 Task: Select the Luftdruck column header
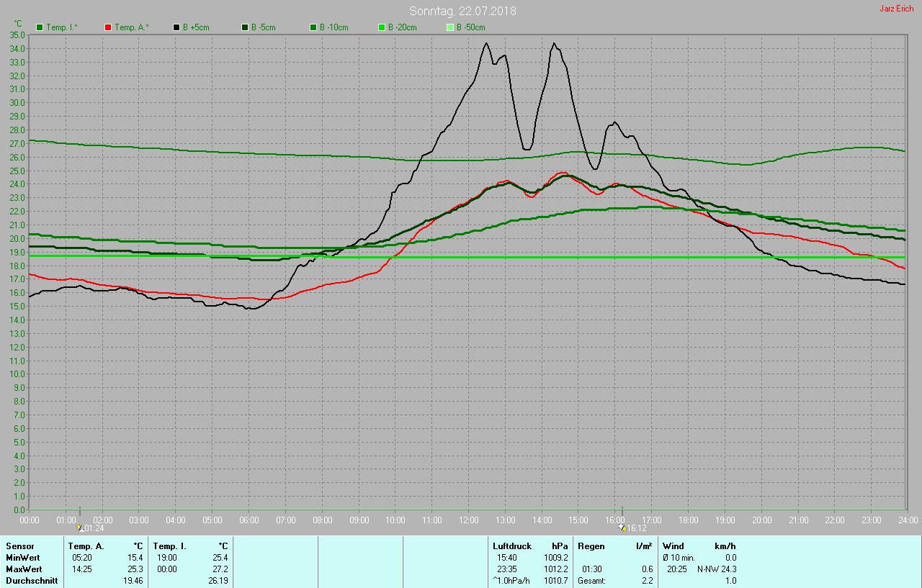pyautogui.click(x=511, y=546)
